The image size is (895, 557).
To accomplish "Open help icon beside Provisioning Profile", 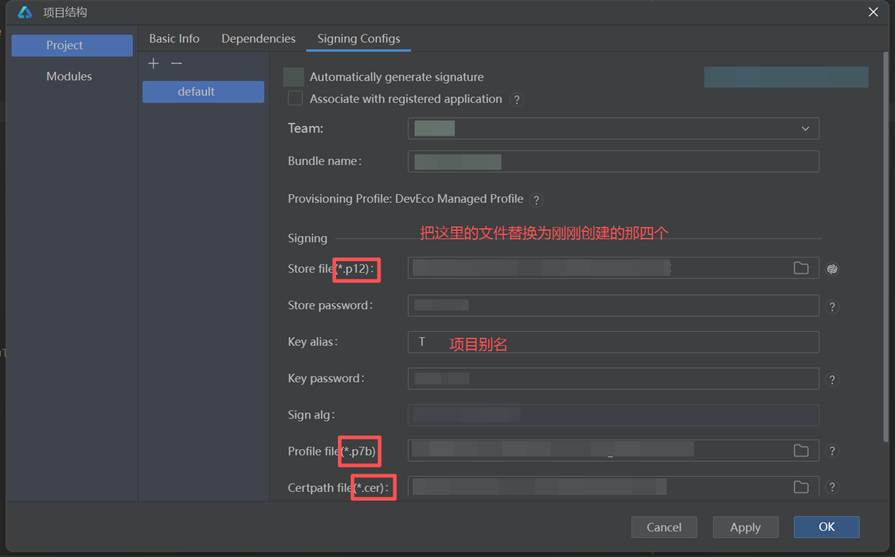I will tap(537, 200).
